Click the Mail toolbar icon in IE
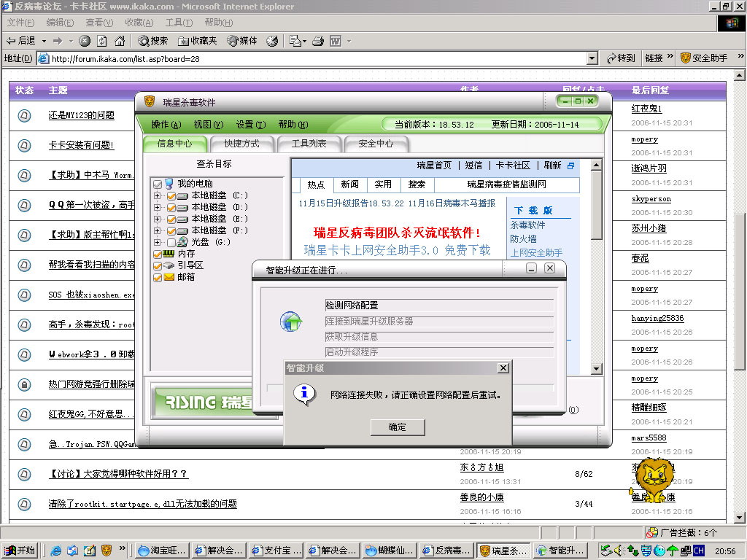Image resolution: width=747 pixels, height=560 pixels. pyautogui.click(x=295, y=41)
